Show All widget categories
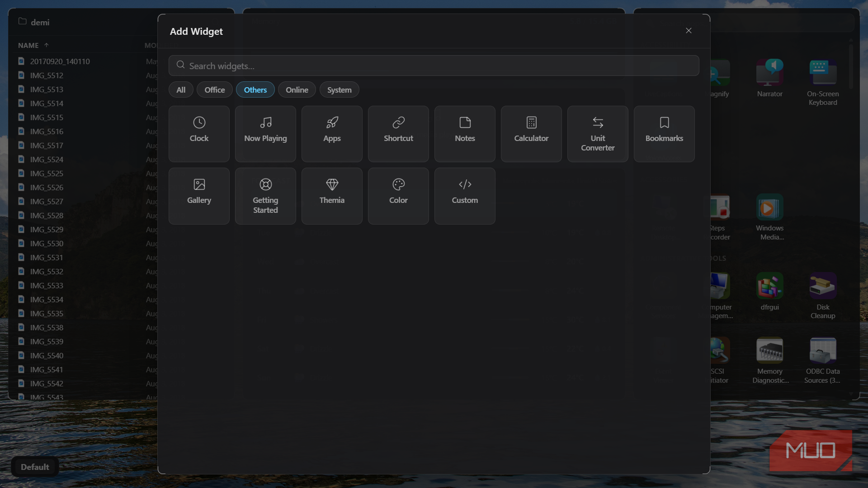Screen dimensions: 868x488 pyautogui.click(x=181, y=89)
